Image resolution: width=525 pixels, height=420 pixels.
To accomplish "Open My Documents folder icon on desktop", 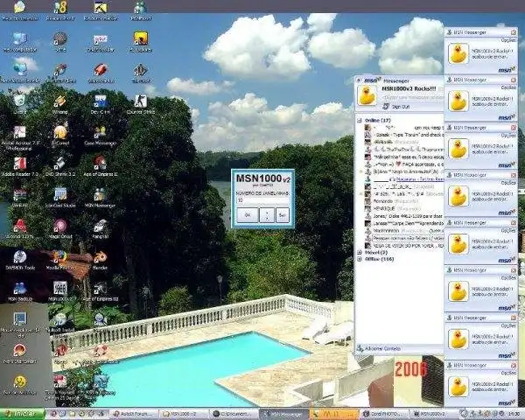I will (x=20, y=10).
